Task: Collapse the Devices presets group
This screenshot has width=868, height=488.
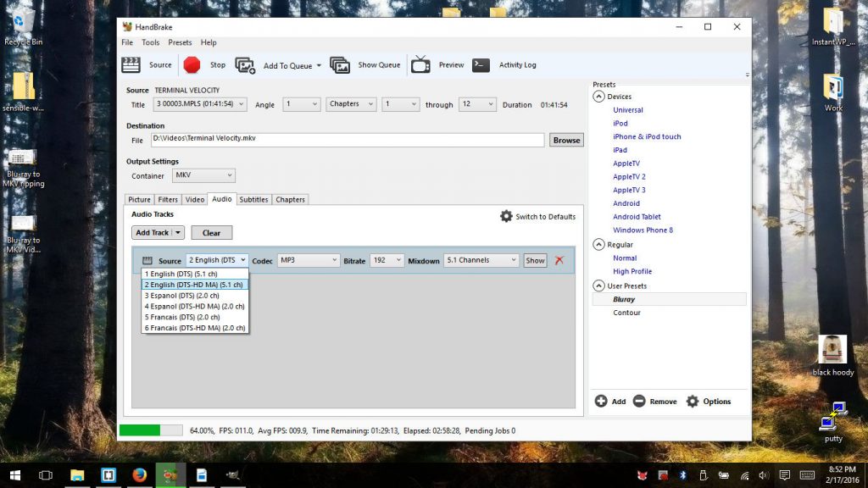Action: tap(599, 97)
